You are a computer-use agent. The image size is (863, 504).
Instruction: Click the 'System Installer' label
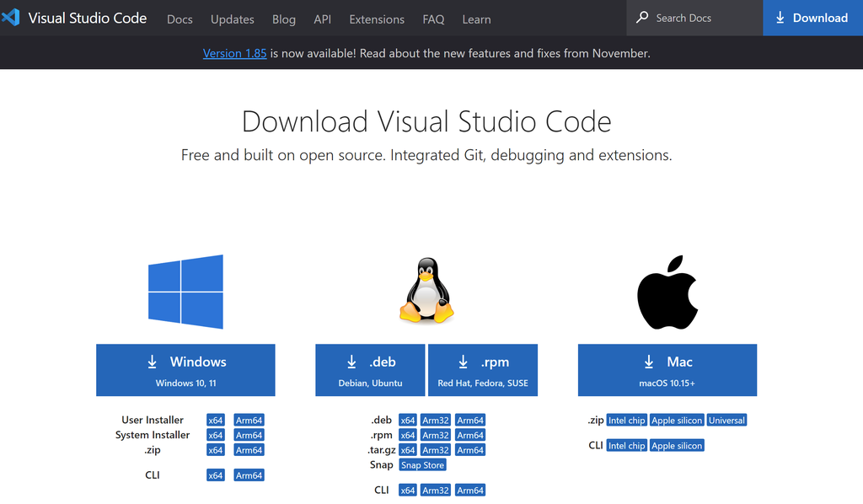tap(153, 435)
